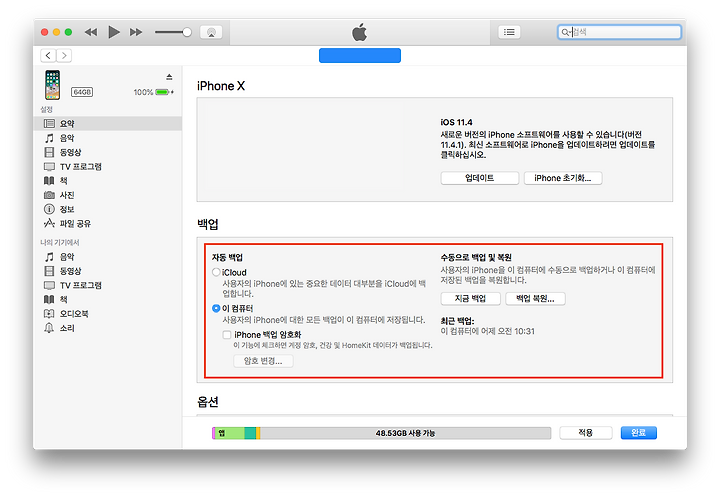Screen dimensions: 720x497
Task: Click the yellow minimize window button
Action: click(56, 32)
